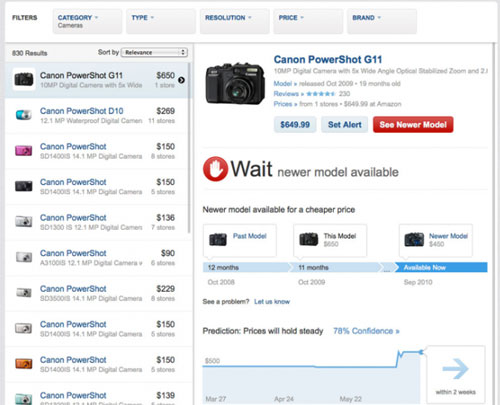
Task: Click the Past Model link
Action: [x=250, y=236]
